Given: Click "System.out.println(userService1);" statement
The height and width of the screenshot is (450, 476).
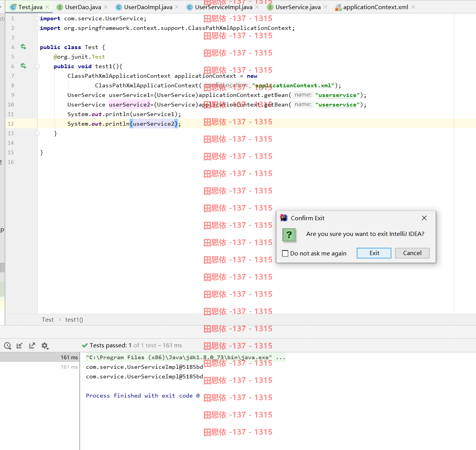Looking at the screenshot, I should [x=124, y=114].
